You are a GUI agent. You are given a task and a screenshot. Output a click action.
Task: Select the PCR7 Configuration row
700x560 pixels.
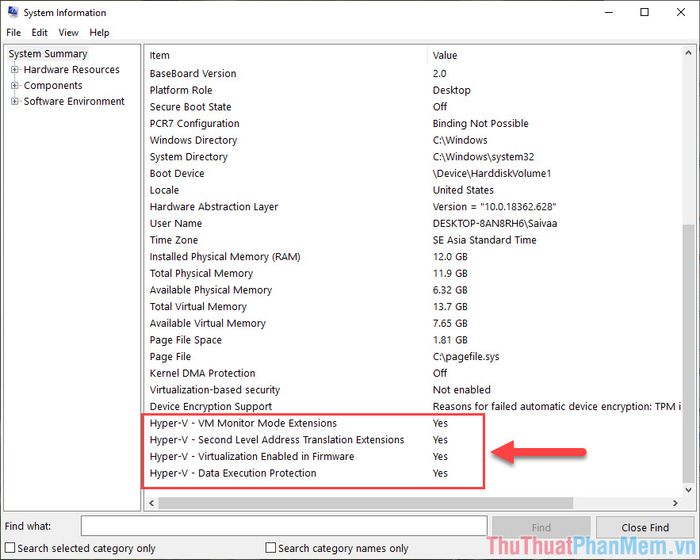415,123
